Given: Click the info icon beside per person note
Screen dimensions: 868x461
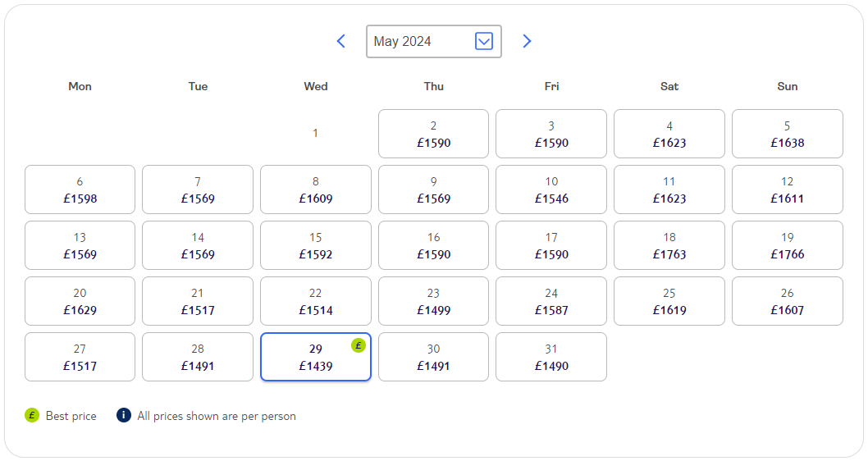Looking at the screenshot, I should [123, 415].
